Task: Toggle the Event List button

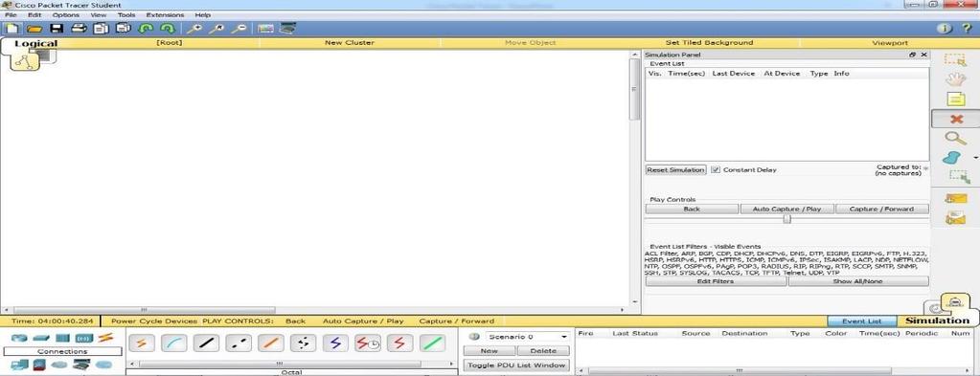Action: (x=861, y=321)
